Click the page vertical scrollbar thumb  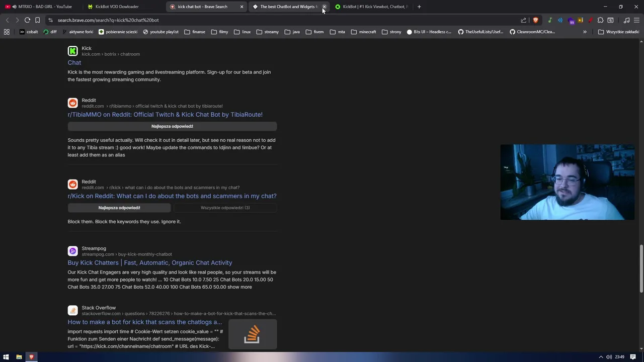[x=641, y=268]
